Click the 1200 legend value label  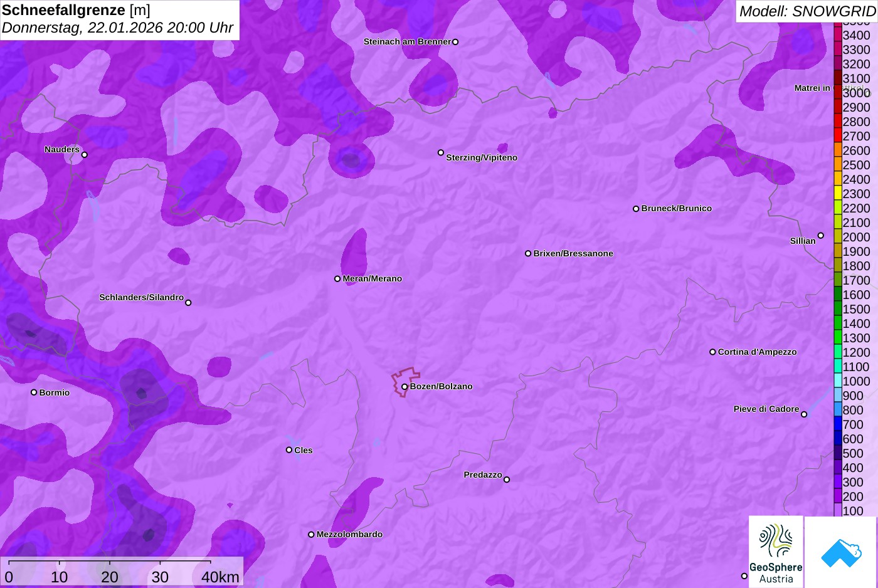tap(857, 353)
